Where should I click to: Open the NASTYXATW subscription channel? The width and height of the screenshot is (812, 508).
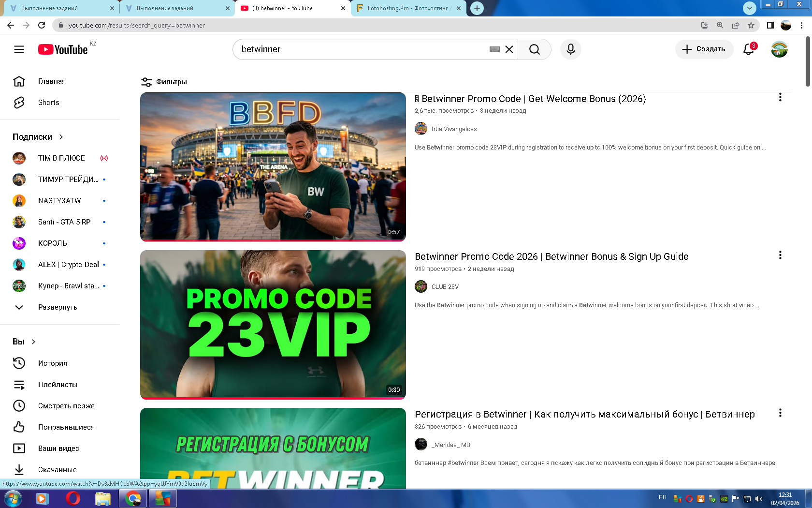click(x=59, y=201)
